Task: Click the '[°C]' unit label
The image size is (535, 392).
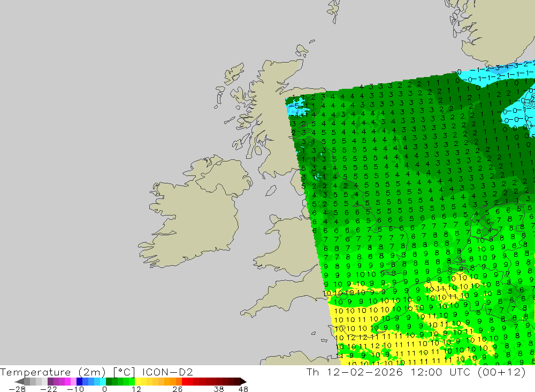Action: pos(124,372)
